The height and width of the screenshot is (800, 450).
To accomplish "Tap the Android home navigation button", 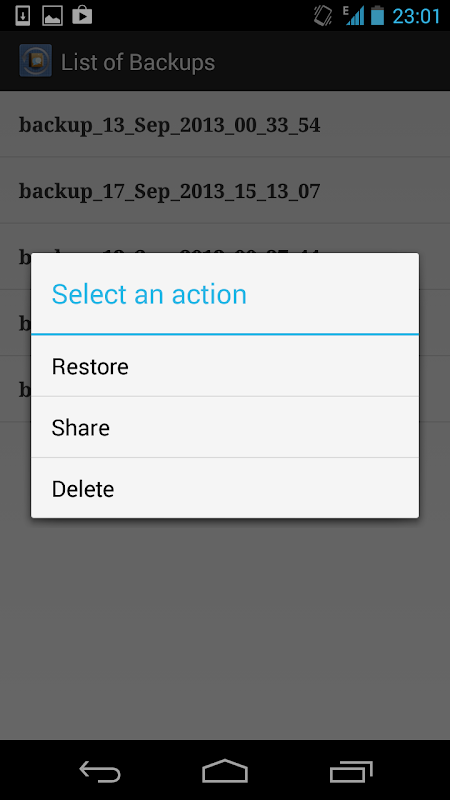I will pyautogui.click(x=225, y=770).
